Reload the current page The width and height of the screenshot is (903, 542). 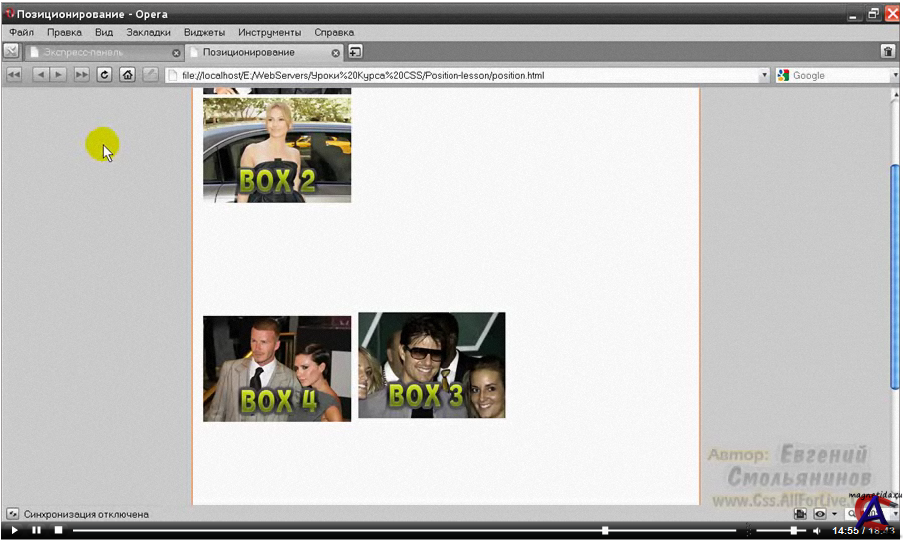click(104, 75)
